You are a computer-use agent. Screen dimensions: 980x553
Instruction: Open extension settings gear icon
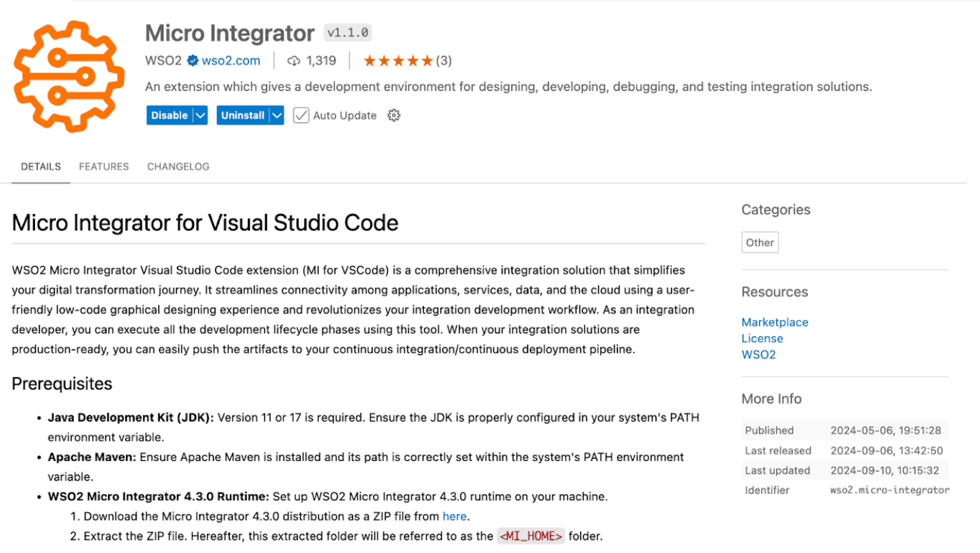click(394, 116)
